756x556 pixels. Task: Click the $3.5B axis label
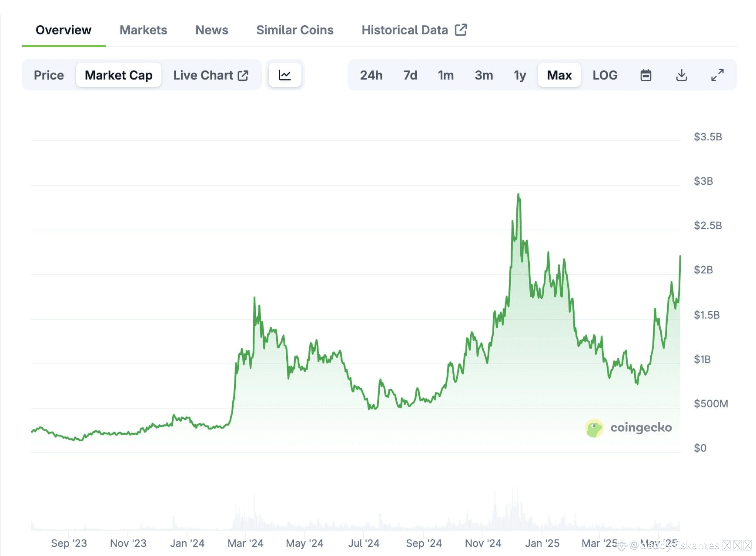click(708, 137)
